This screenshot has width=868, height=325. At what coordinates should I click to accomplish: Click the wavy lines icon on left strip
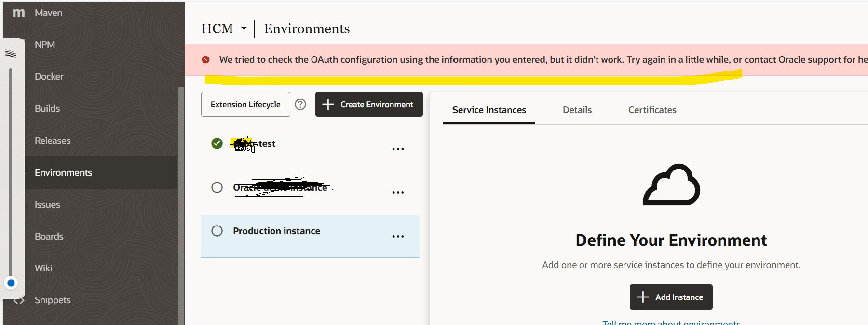[11, 54]
